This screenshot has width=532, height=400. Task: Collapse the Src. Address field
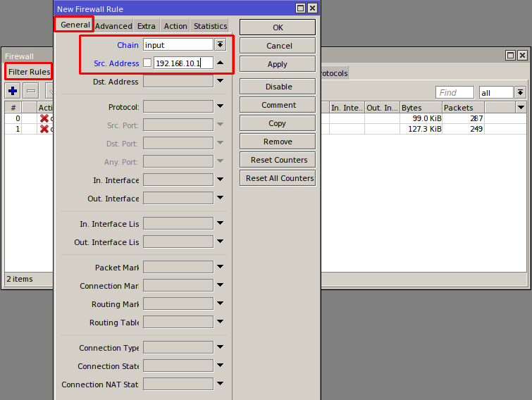[x=220, y=63]
